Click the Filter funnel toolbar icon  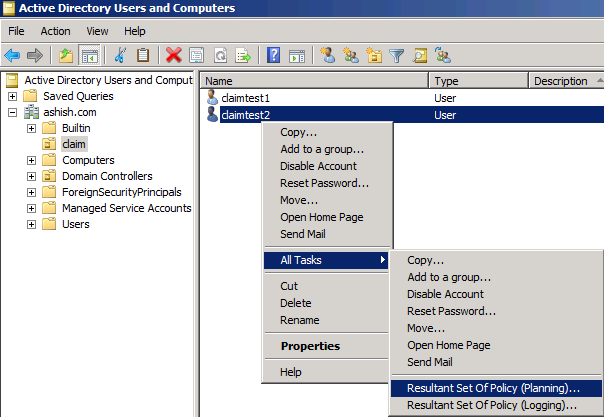click(x=397, y=56)
